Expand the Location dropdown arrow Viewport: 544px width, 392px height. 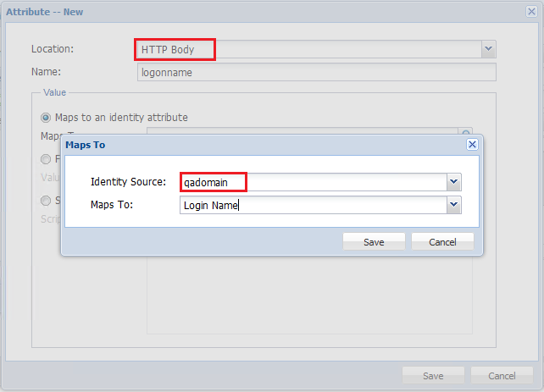(x=488, y=49)
